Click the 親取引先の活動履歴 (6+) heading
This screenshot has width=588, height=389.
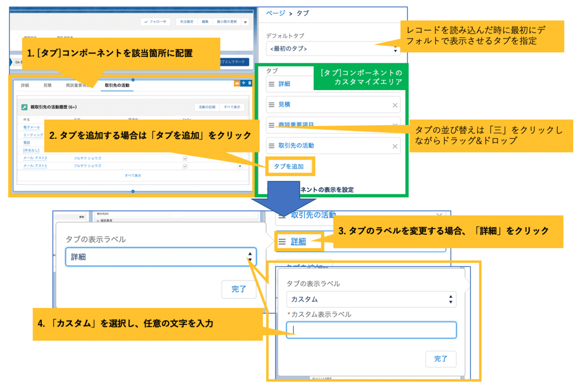click(53, 107)
